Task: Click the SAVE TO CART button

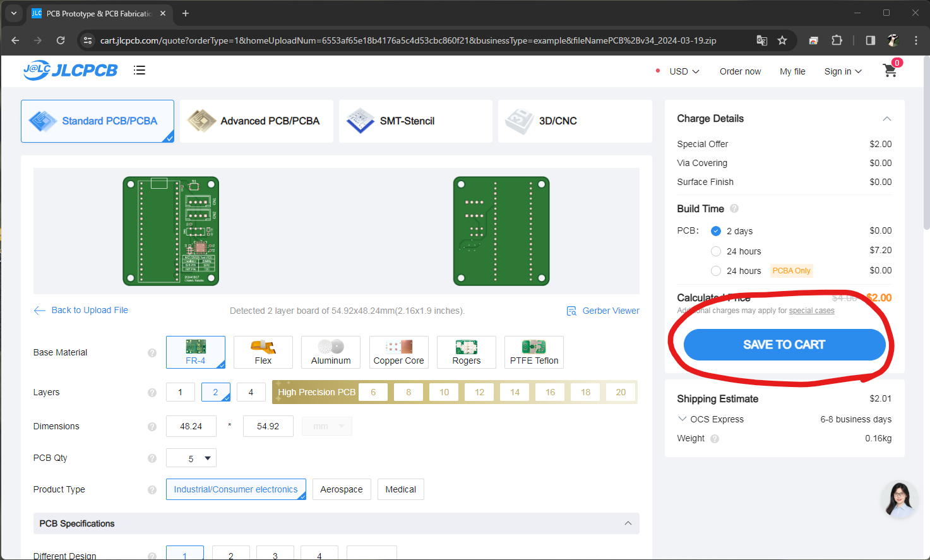Action: coord(784,345)
